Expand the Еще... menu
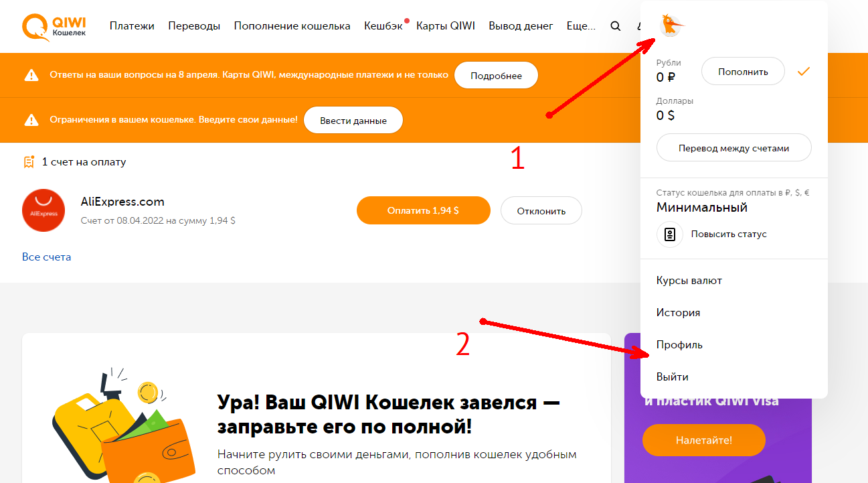 coord(581,26)
